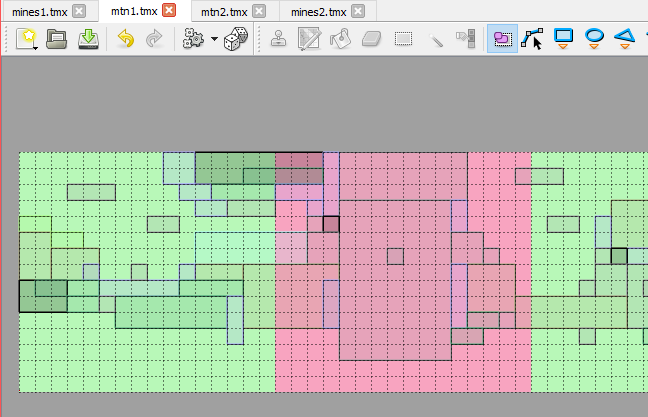
Task: Choose the Insert Rectangle tool
Action: click(563, 39)
